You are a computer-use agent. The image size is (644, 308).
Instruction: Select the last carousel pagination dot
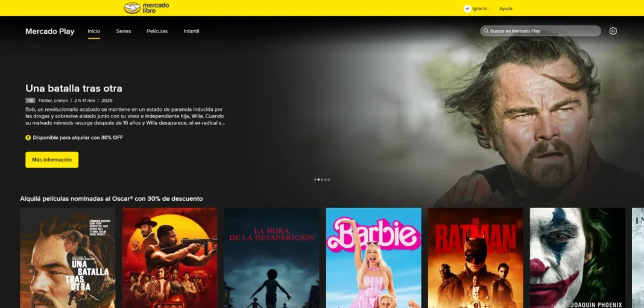click(x=329, y=180)
